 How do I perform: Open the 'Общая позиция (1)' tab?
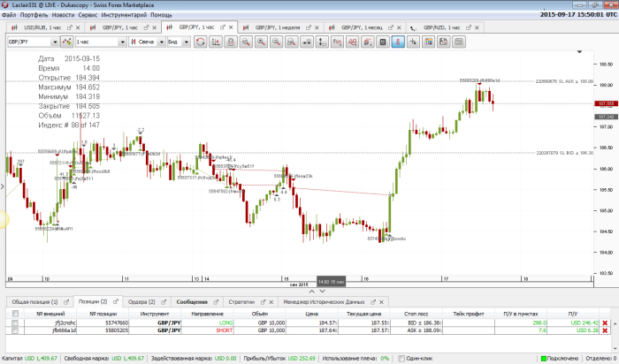34,302
